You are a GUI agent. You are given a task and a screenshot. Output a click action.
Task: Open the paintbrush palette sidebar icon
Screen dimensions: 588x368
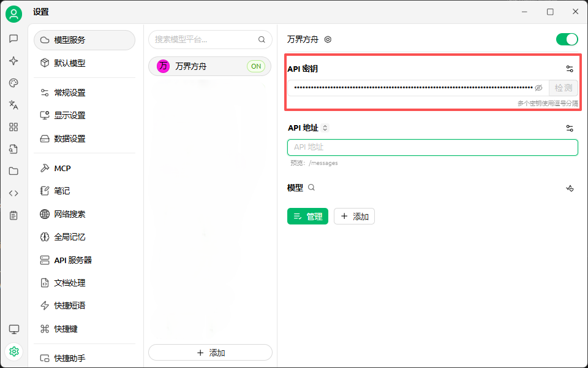click(x=13, y=83)
